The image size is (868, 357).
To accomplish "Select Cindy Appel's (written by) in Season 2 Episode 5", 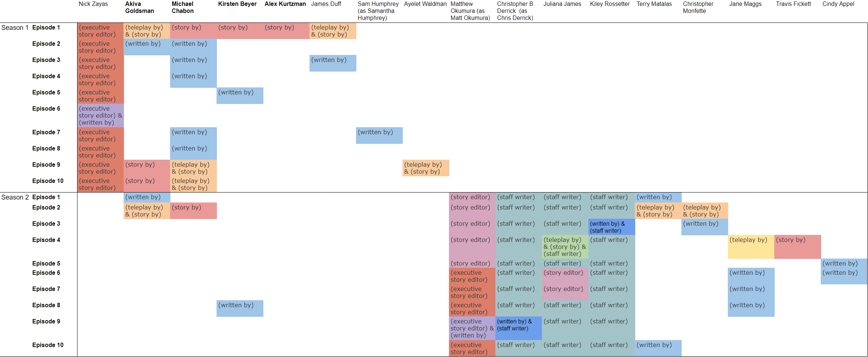I will coord(844,263).
